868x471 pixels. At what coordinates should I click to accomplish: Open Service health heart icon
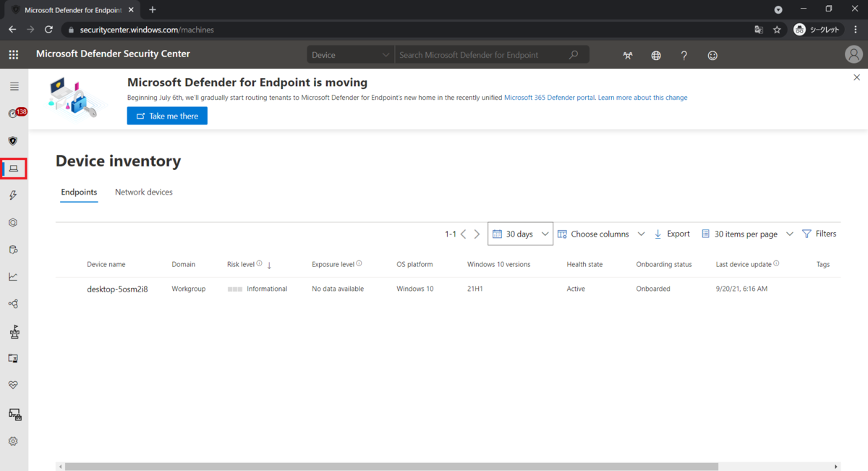[x=13, y=386]
